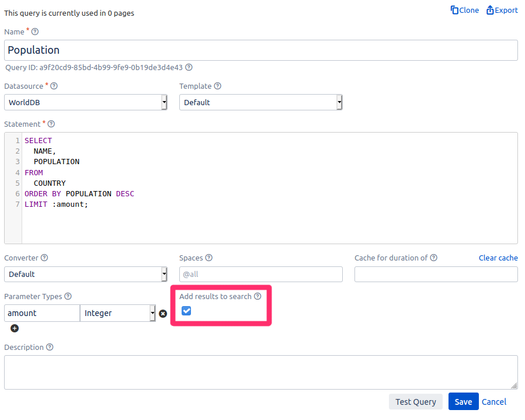Save the query
Screen dimensions: 525x420
[463, 401]
